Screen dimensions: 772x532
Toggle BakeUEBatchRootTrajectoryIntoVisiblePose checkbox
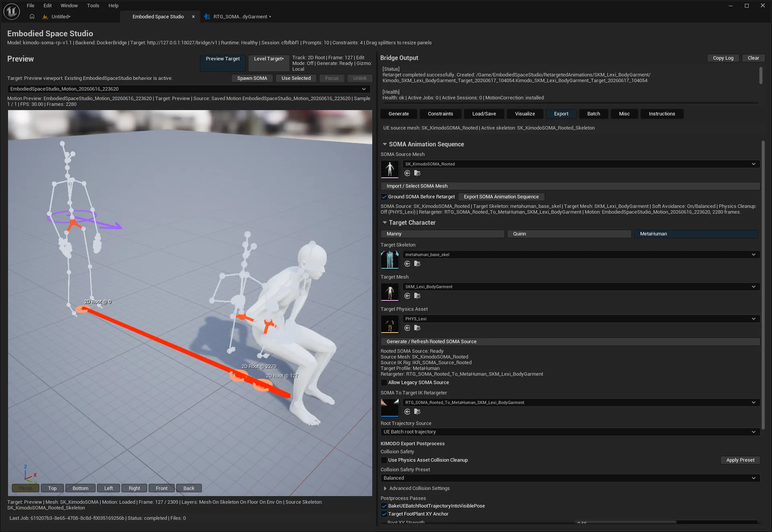click(384, 506)
